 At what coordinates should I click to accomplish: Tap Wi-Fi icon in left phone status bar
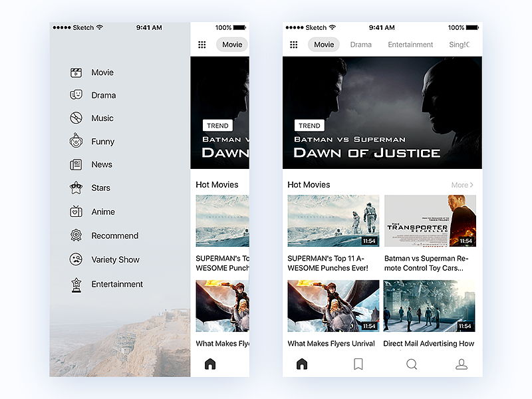tap(99, 27)
